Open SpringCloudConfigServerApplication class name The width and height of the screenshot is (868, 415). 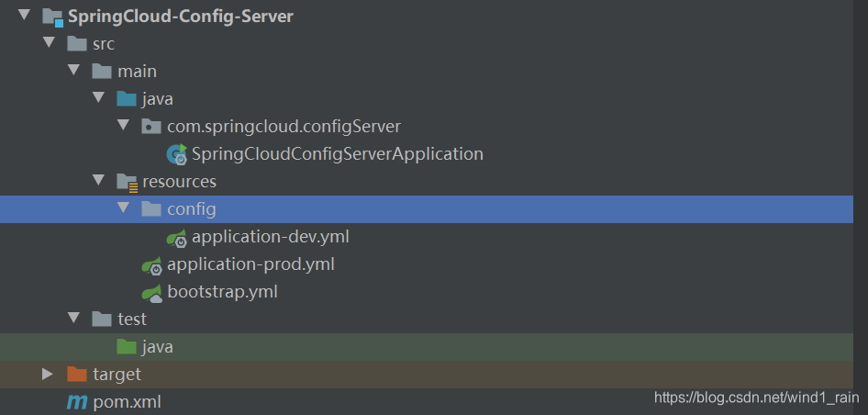338,154
